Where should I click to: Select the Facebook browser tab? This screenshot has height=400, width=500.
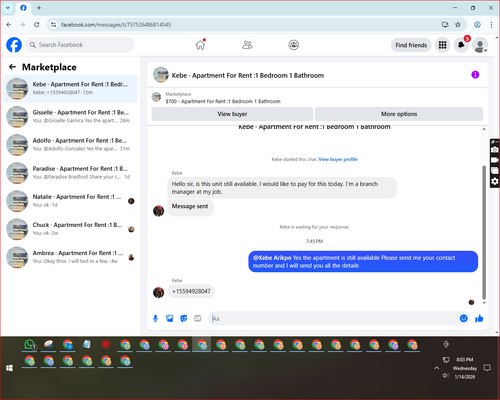coord(23,8)
